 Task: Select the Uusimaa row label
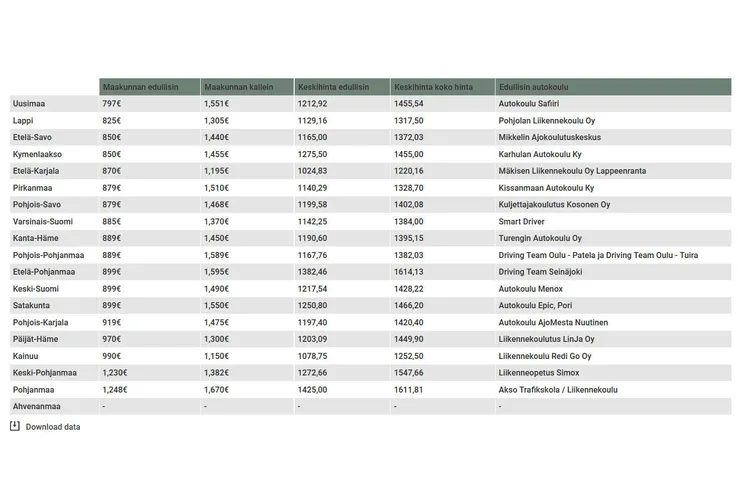tap(28, 104)
